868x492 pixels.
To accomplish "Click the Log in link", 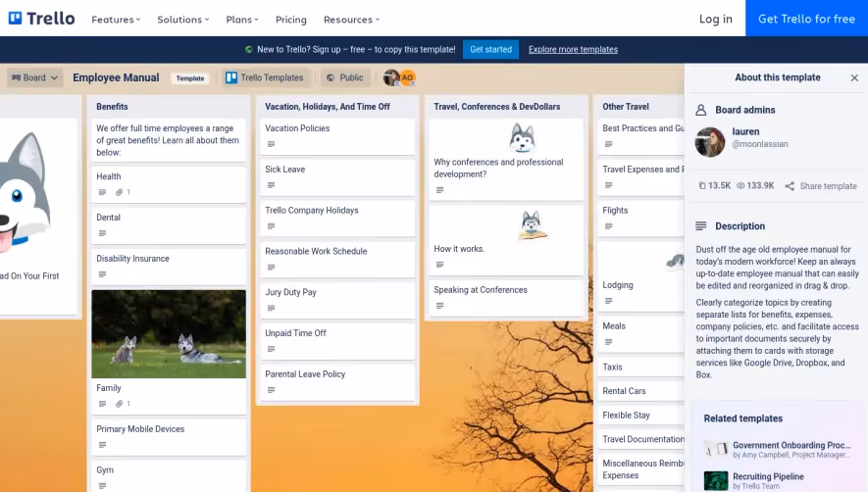I will click(715, 19).
